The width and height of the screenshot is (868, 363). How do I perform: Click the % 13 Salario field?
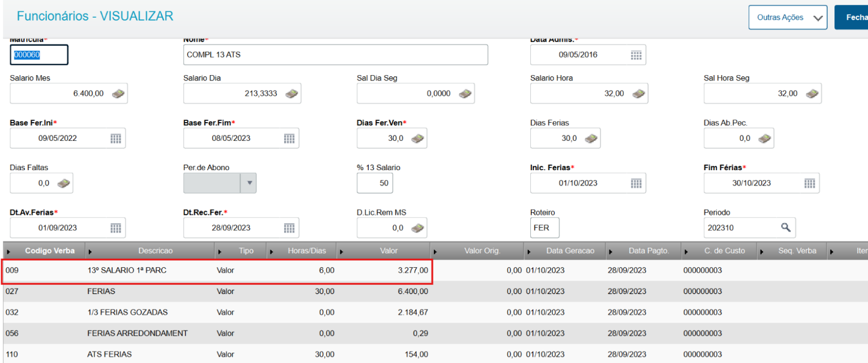click(375, 183)
